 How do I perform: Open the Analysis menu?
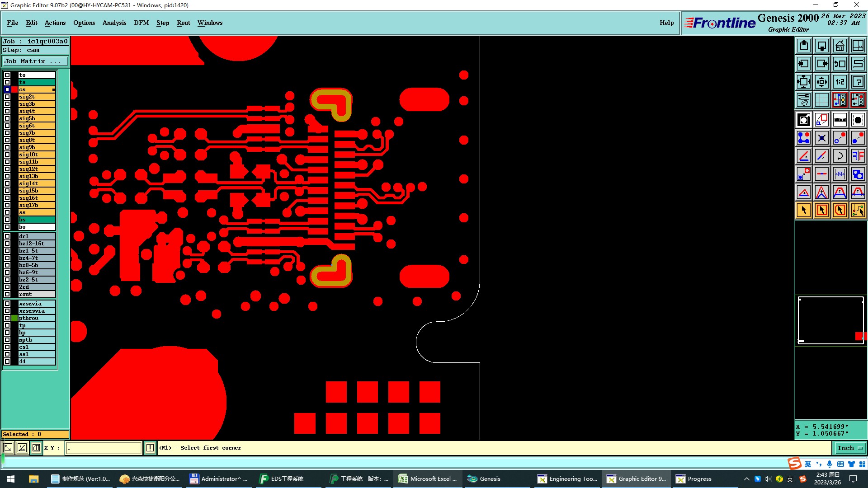coord(114,23)
